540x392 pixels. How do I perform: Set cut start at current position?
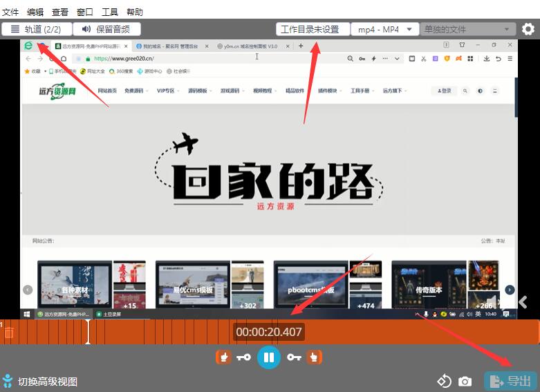(223, 357)
